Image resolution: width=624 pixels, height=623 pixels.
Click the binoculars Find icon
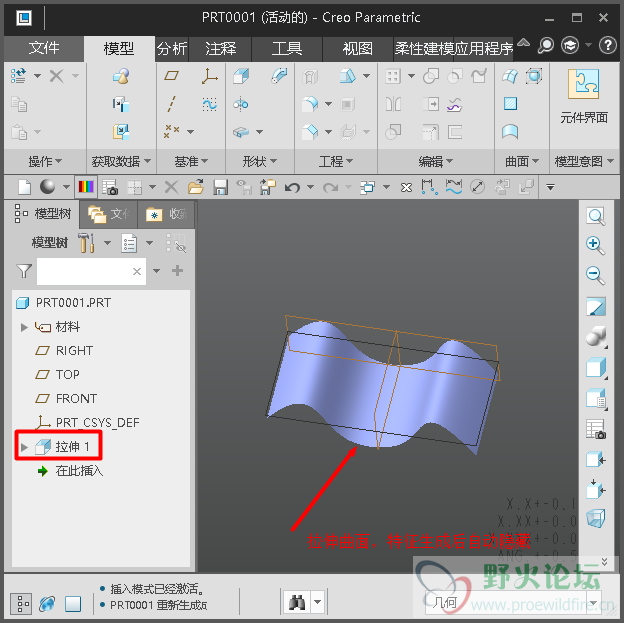pyautogui.click(x=297, y=602)
